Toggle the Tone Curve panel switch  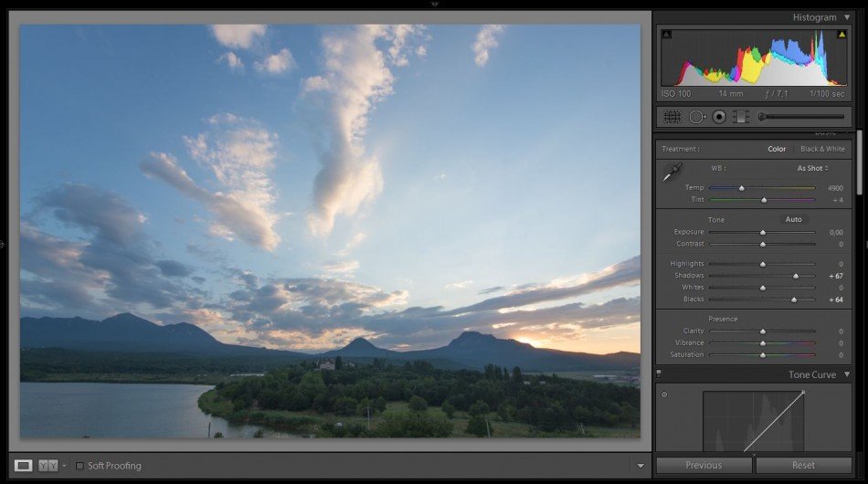pos(659,374)
